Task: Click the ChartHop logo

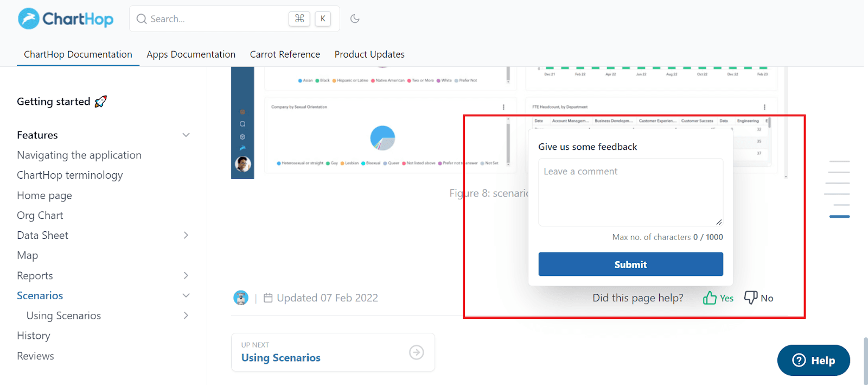Action: [x=66, y=19]
